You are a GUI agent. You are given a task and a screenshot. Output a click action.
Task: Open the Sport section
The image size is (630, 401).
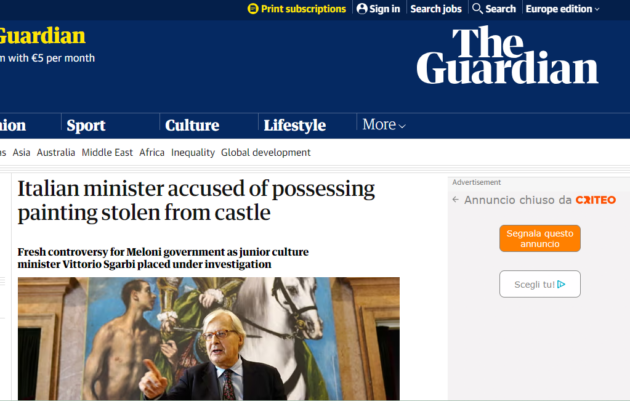[86, 125]
